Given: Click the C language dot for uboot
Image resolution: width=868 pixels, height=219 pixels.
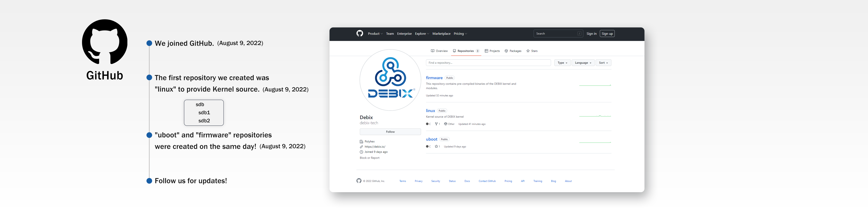Looking at the screenshot, I should 427,147.
